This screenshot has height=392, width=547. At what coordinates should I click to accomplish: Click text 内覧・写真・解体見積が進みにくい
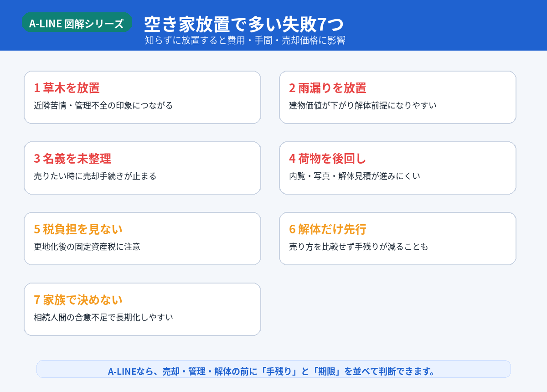[355, 176]
